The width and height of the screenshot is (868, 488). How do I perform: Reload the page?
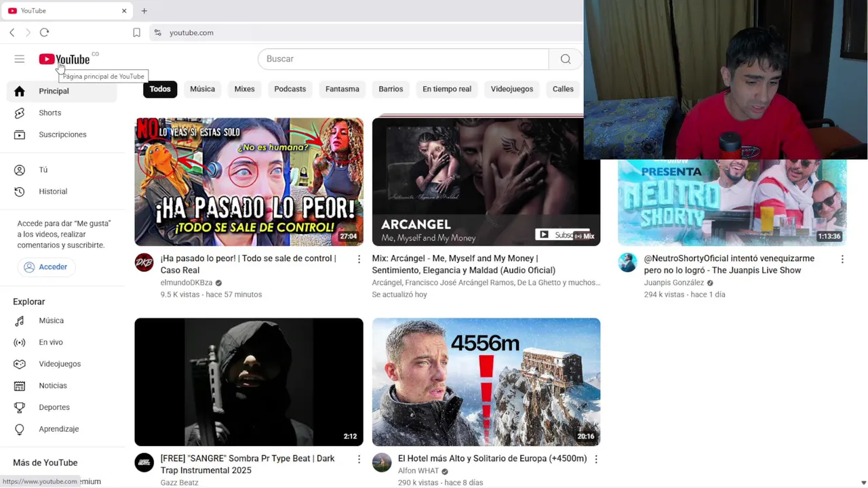44,33
